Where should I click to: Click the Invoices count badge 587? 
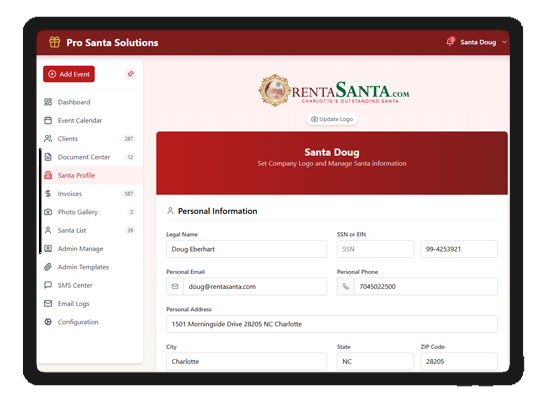coord(129,194)
